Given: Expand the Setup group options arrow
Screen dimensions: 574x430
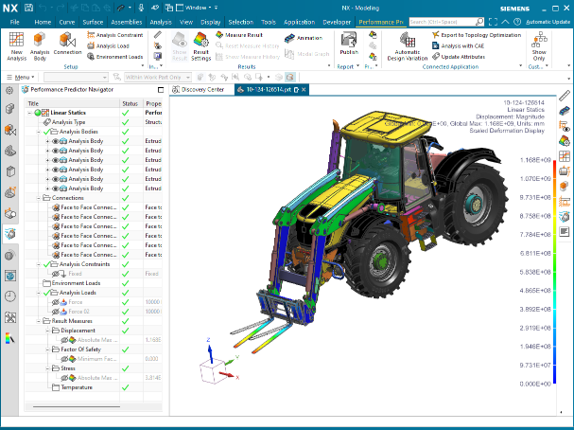Looking at the screenshot, I should 143,66.
